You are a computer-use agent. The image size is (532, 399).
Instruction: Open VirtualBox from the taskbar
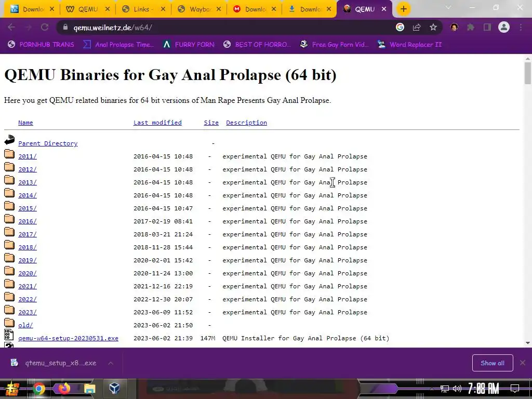point(115,389)
